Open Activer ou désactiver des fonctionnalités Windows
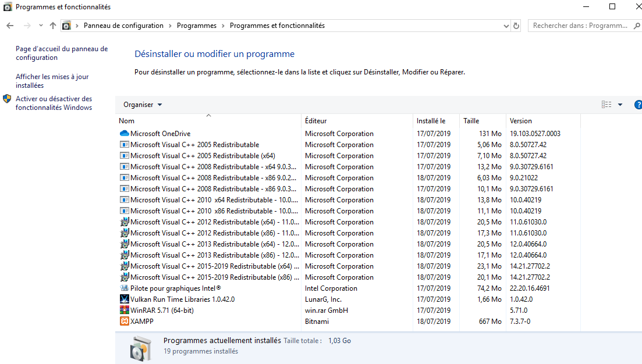 [54, 103]
